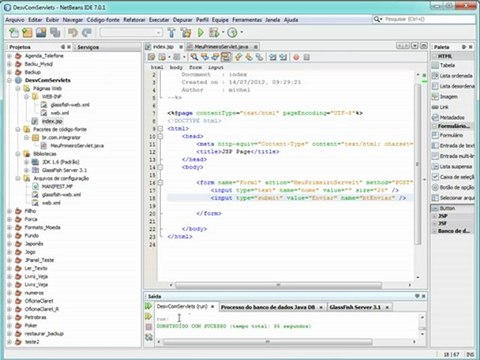Click the Undo arrow icon
480x360 pixels.
pos(72,32)
